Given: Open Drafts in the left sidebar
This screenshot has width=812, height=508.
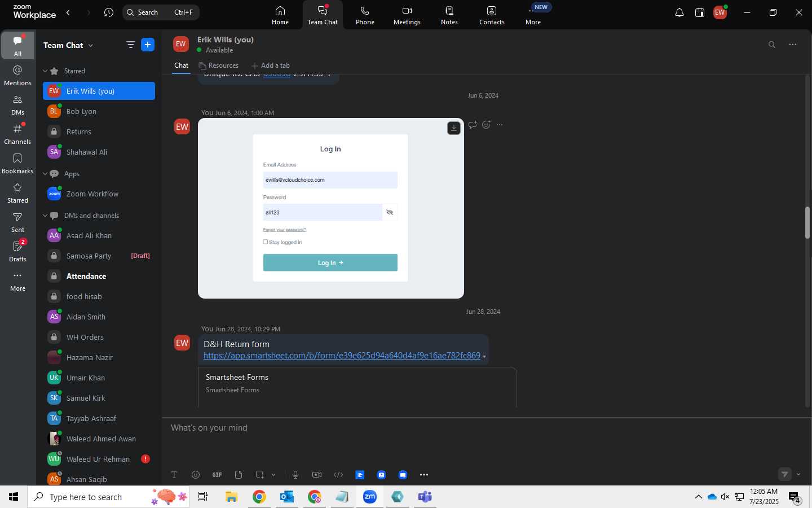Looking at the screenshot, I should (x=18, y=251).
